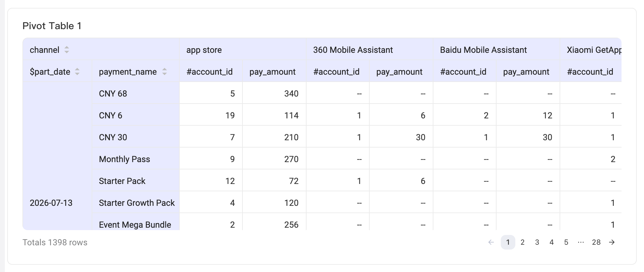Sort by $part_date using its sort icon
This screenshot has width=644, height=272.
pyautogui.click(x=77, y=72)
